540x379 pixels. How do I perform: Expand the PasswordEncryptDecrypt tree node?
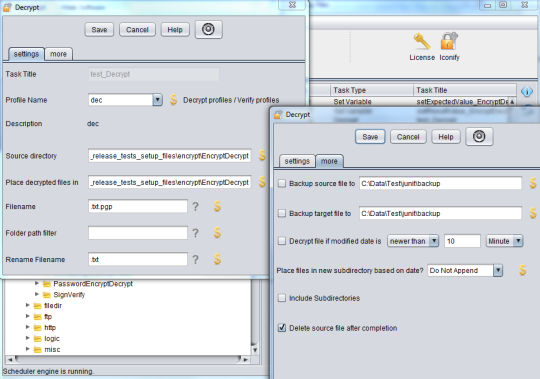[37, 284]
